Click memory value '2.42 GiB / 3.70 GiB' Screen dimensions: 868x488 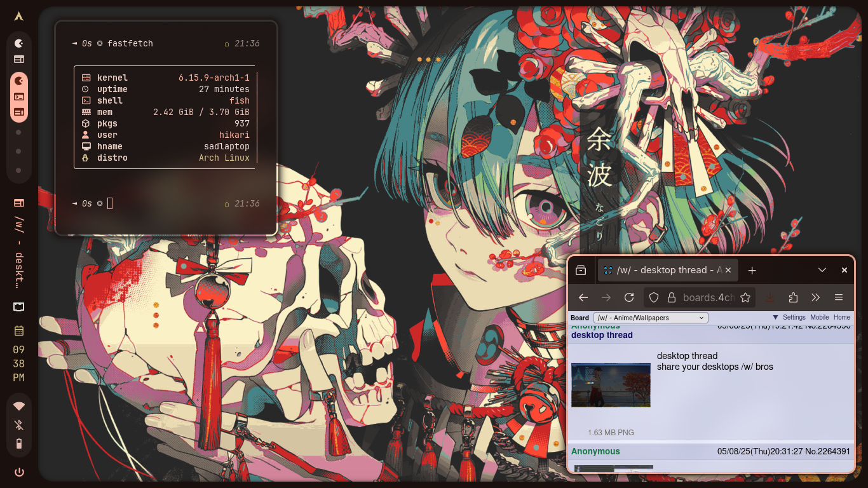201,112
